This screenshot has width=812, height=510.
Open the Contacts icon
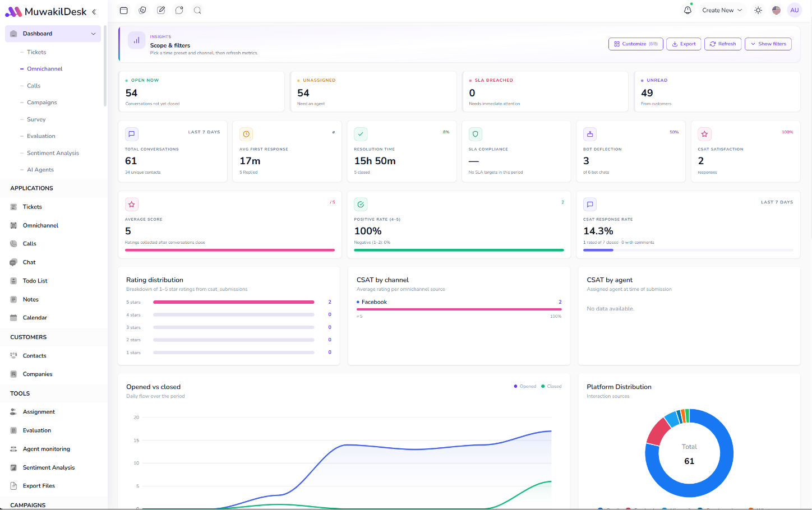tap(13, 356)
